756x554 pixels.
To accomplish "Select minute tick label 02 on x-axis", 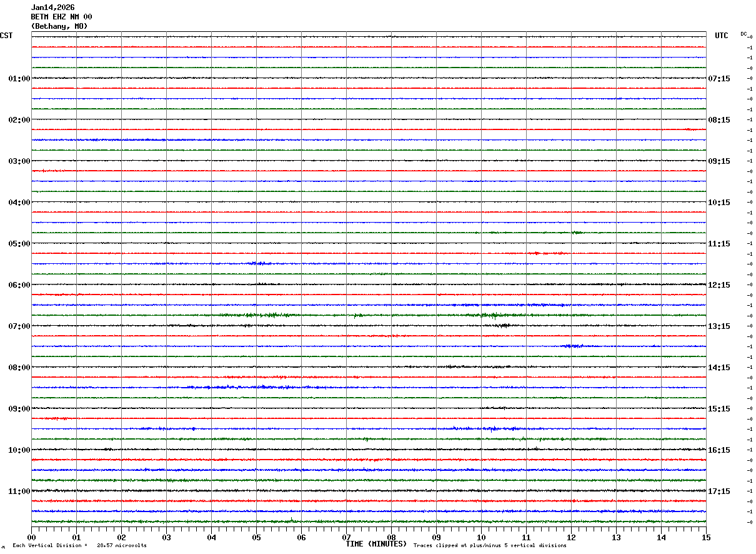I will (x=121, y=537).
